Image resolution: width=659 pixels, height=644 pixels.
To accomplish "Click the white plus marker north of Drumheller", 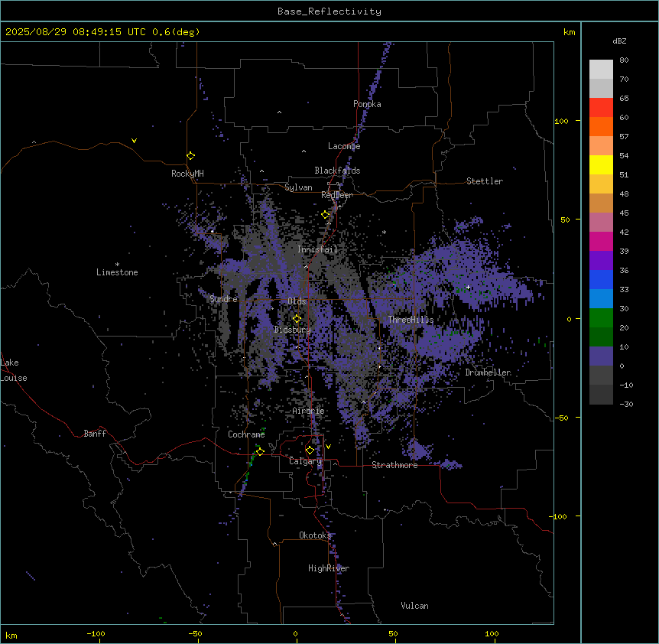I will pyautogui.click(x=468, y=287).
